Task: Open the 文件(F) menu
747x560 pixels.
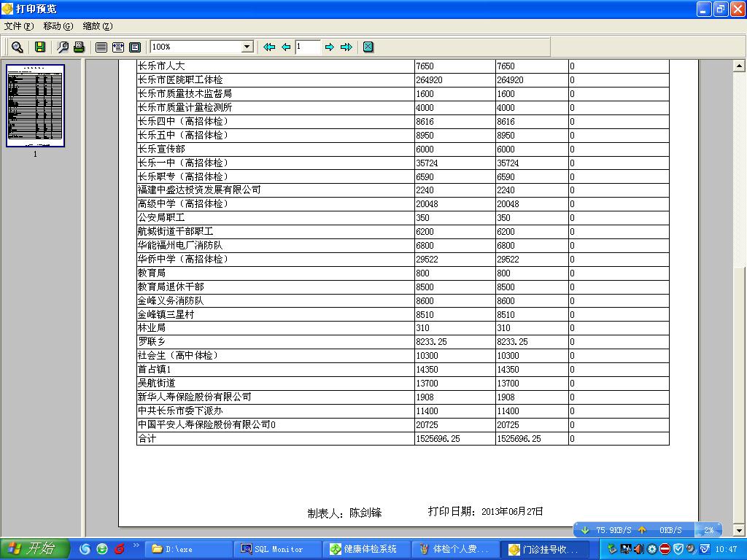Action: 19,26
